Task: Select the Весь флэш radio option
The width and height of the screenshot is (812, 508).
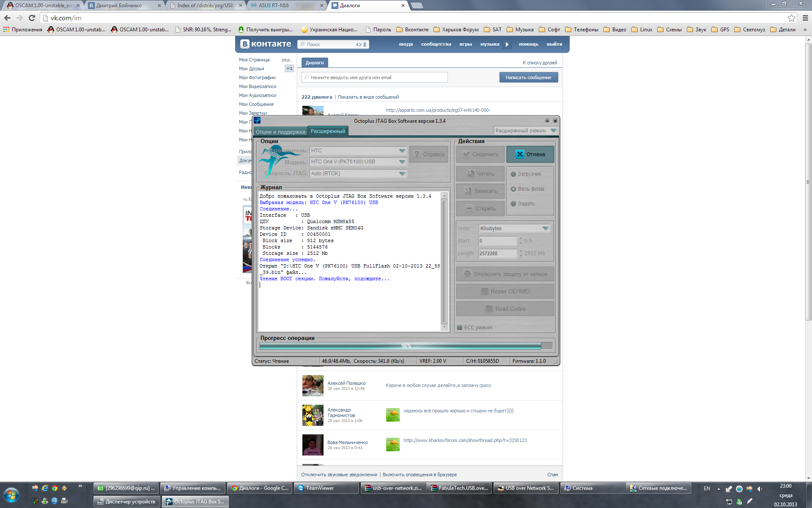Action: [x=513, y=189]
